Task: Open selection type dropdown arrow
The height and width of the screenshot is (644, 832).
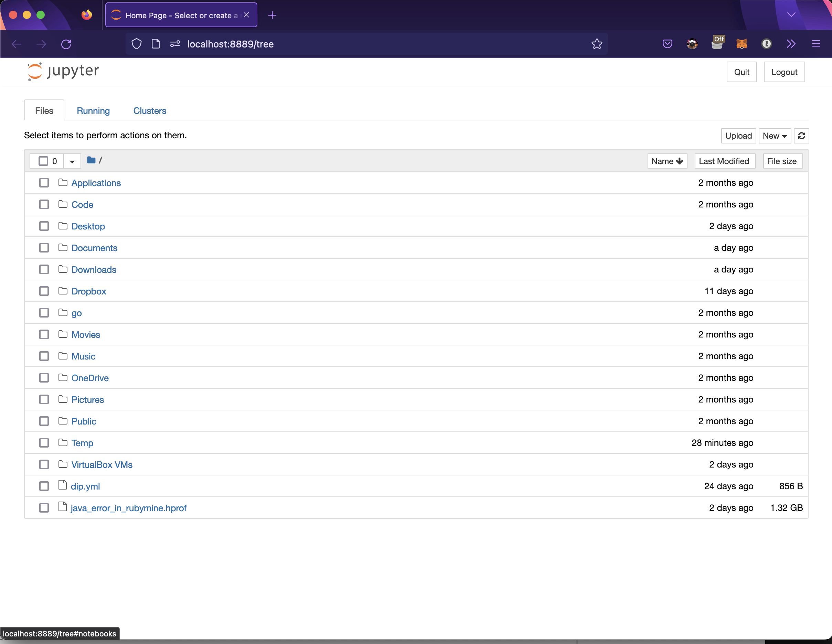Action: 72,161
